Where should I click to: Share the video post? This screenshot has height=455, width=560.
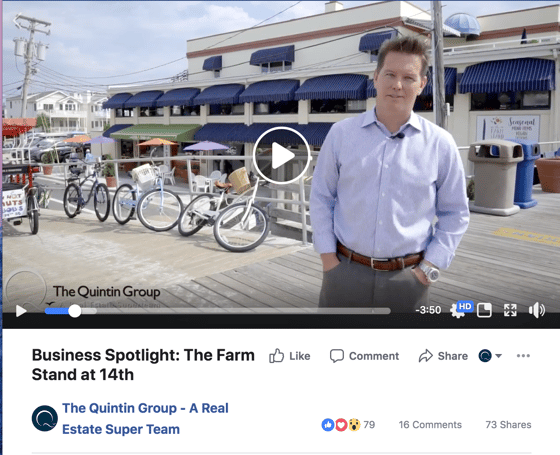443,356
